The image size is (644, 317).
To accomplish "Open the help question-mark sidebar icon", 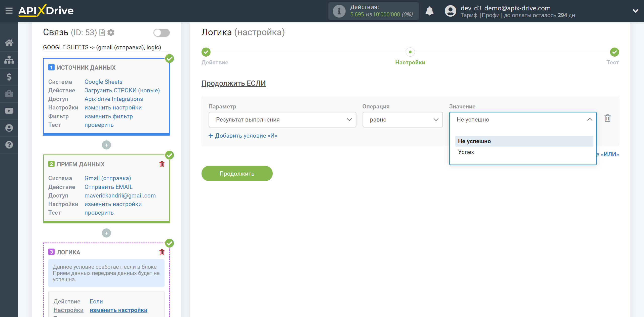I will [9, 145].
